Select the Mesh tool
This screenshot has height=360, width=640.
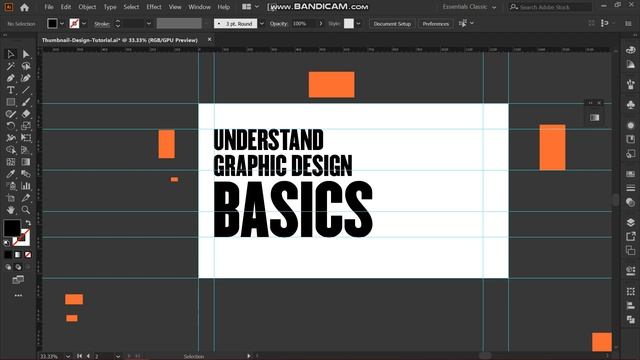11,162
